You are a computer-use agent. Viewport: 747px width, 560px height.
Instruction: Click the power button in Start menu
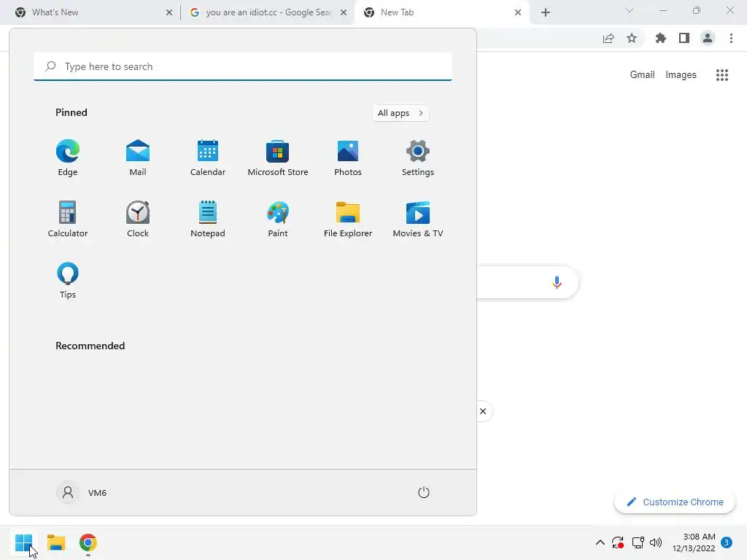coord(424,492)
